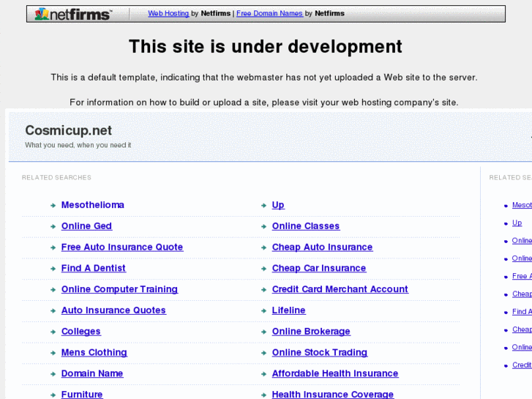Open the Up link in center column
This screenshot has width=532, height=399.
tap(278, 205)
